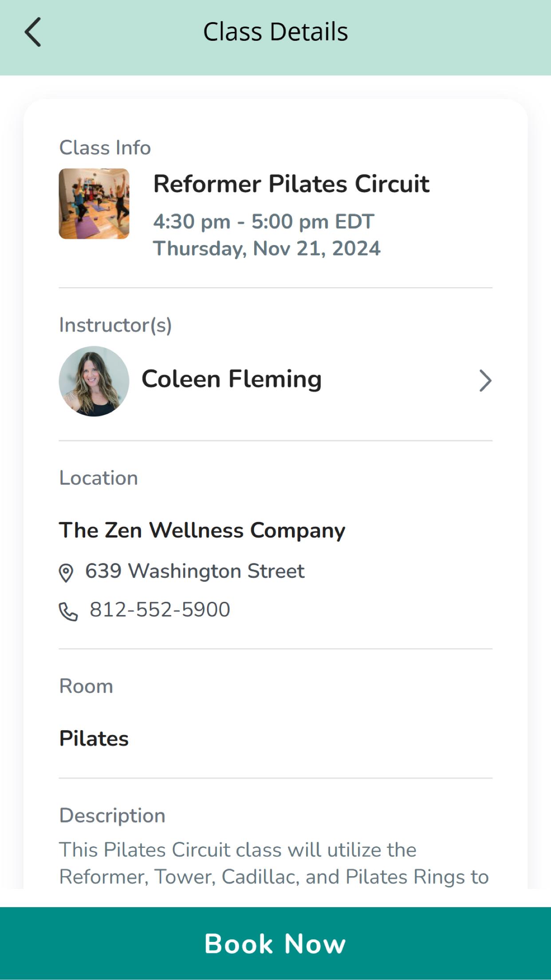The width and height of the screenshot is (551, 980).
Task: Tap The Zen Wellness Company name
Action: pyautogui.click(x=202, y=530)
